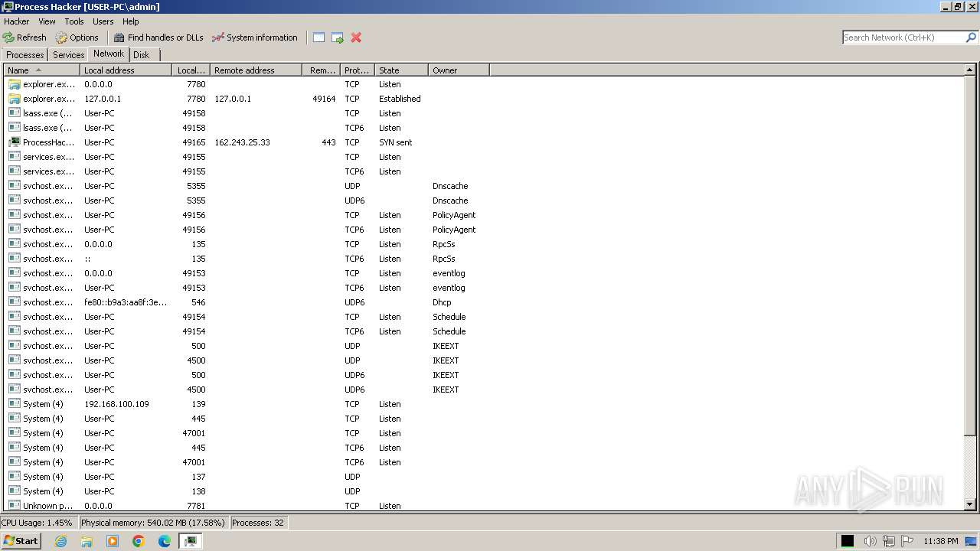Image resolution: width=980 pixels, height=551 pixels.
Task: Open the View menu
Action: pos(47,21)
